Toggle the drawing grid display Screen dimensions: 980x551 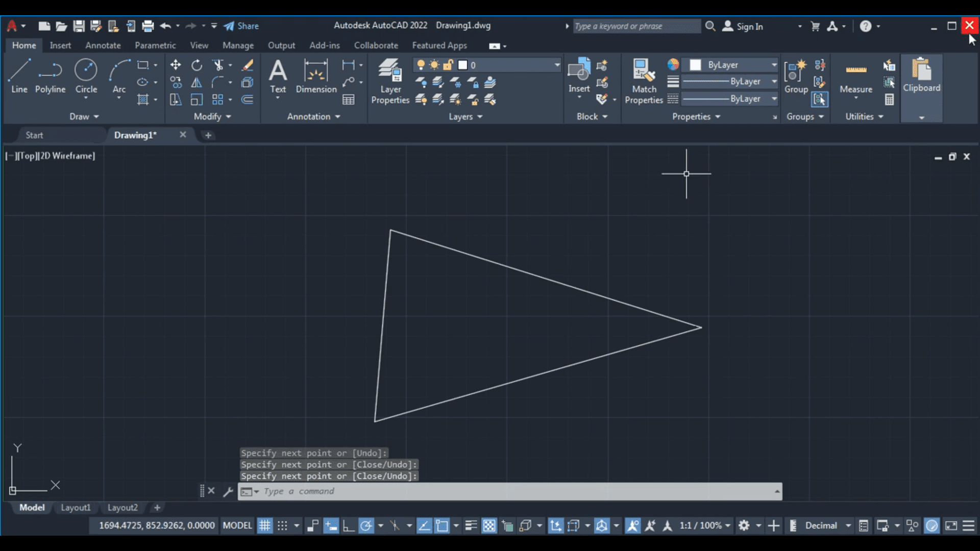264,525
